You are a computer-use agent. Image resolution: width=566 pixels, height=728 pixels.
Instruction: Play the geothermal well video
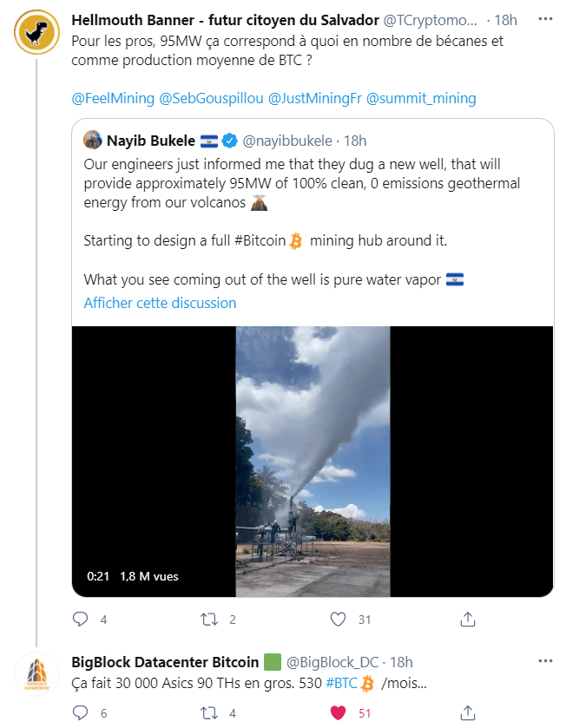coord(312,461)
